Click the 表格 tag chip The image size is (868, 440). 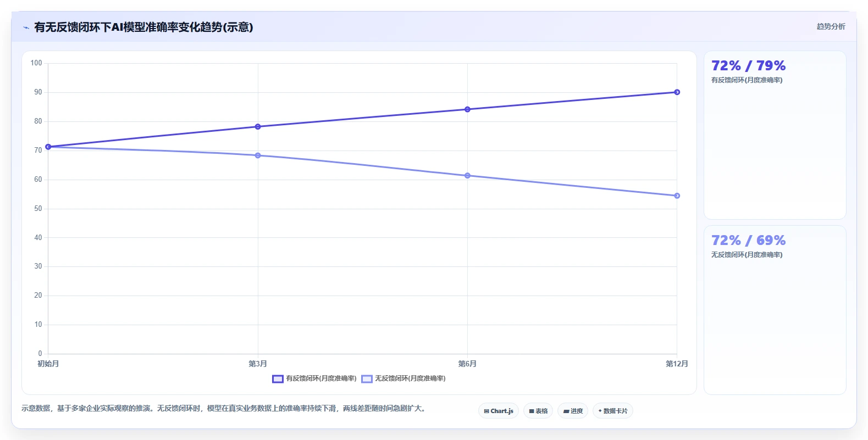pyautogui.click(x=538, y=411)
